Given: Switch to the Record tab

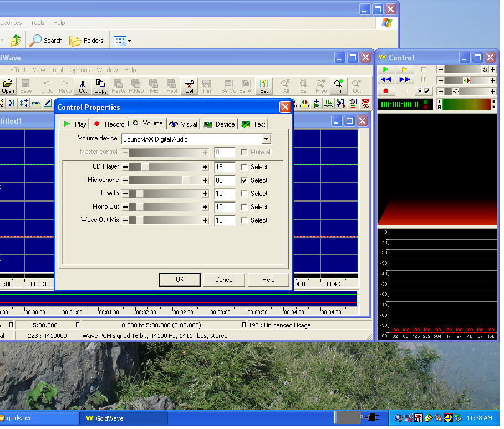Looking at the screenshot, I should pyautogui.click(x=110, y=124).
